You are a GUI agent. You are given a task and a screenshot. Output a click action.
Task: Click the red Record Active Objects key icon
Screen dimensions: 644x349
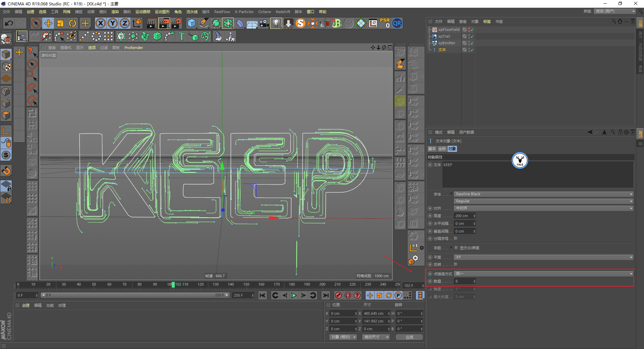pos(338,295)
